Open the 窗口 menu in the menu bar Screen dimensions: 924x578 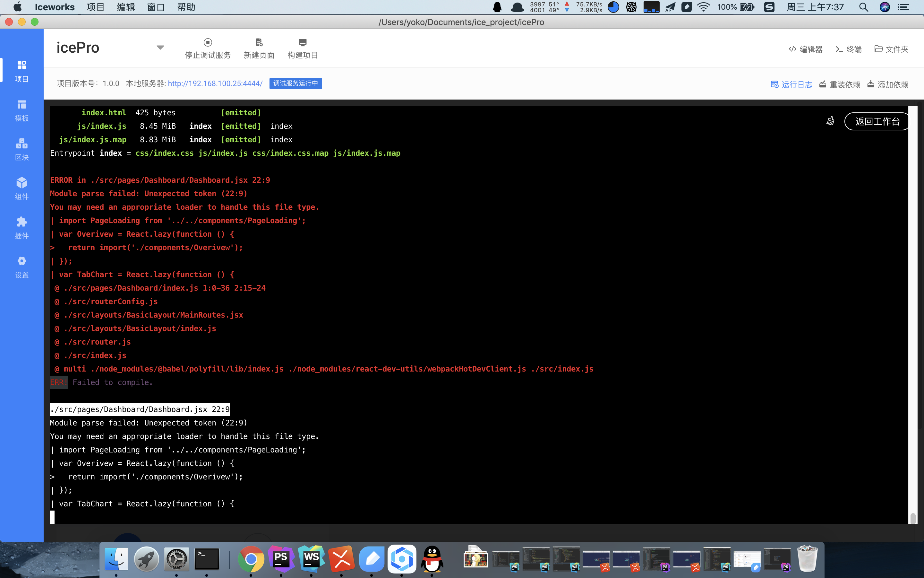(156, 7)
